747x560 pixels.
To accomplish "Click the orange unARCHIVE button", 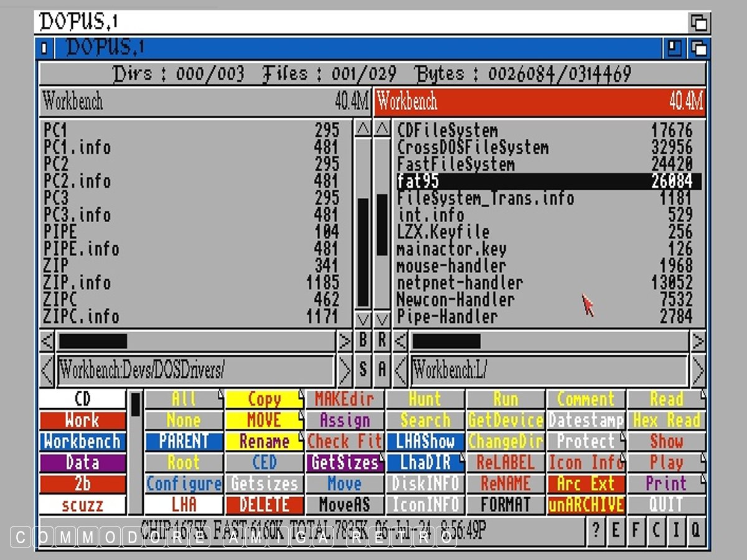I will (586, 505).
